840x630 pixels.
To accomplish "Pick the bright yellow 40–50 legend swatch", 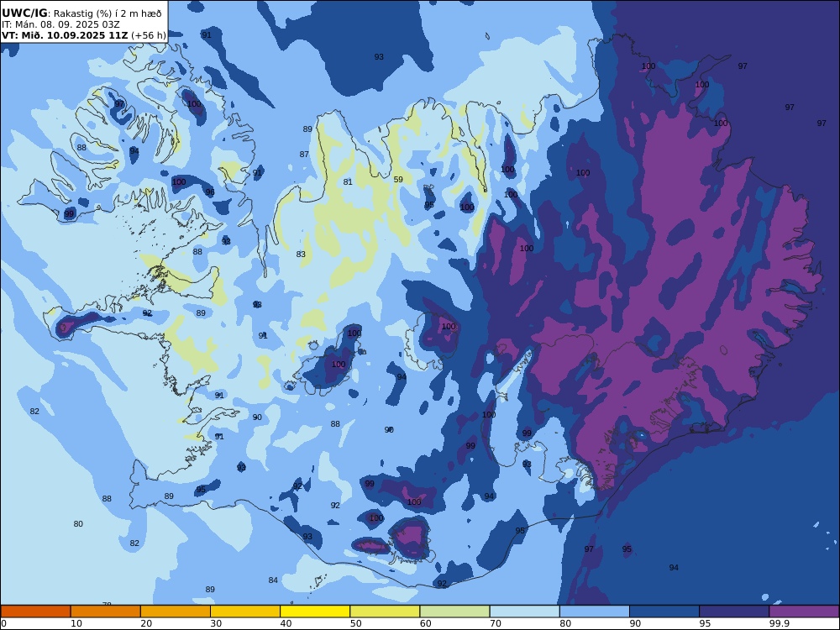I will [315, 612].
